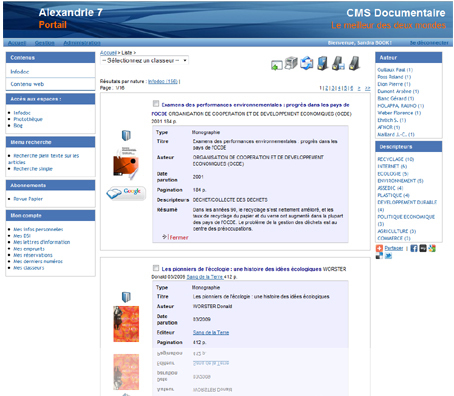Open Mes lettres d'information
This screenshot has height=396, width=454.
click(42, 242)
